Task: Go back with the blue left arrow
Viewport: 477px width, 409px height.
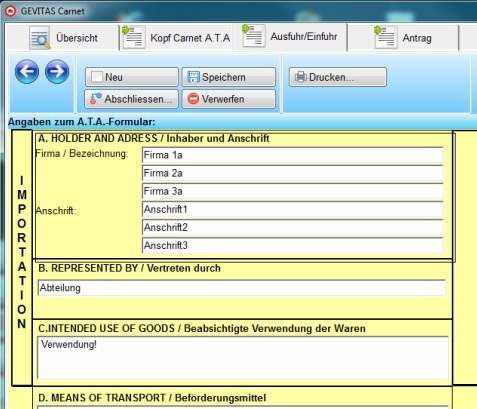Action: (x=27, y=71)
